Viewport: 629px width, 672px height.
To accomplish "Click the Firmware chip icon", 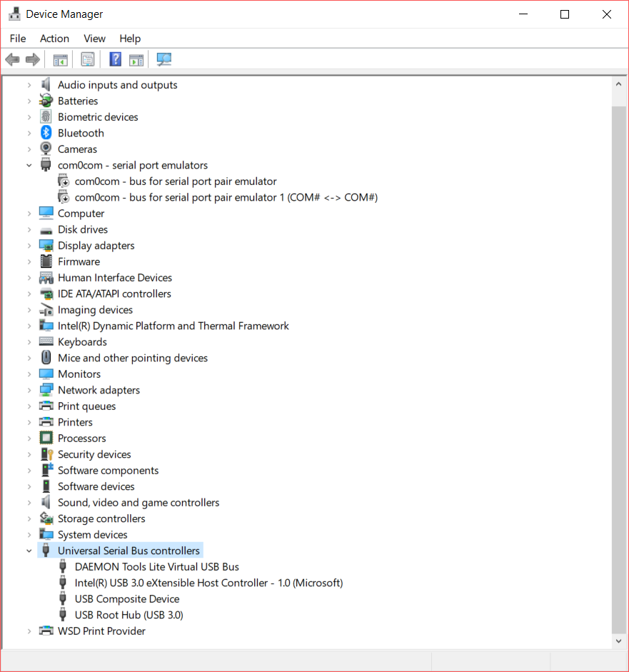I will coord(46,261).
